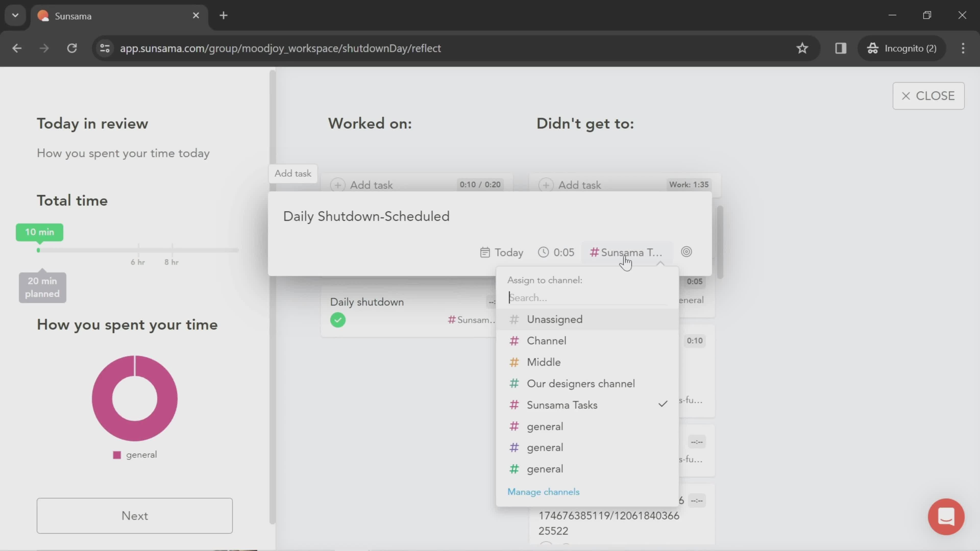Drag the Total time progress slider
This screenshot has width=980, height=551.
(38, 249)
